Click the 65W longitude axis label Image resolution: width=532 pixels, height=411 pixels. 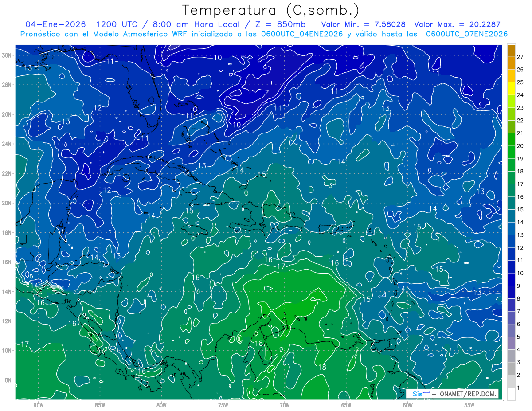coord(346,405)
